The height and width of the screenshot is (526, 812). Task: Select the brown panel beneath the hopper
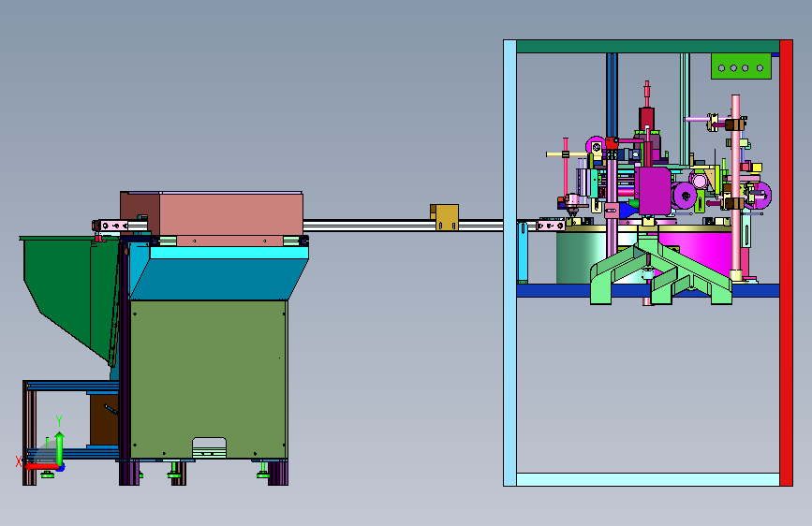coord(104,419)
